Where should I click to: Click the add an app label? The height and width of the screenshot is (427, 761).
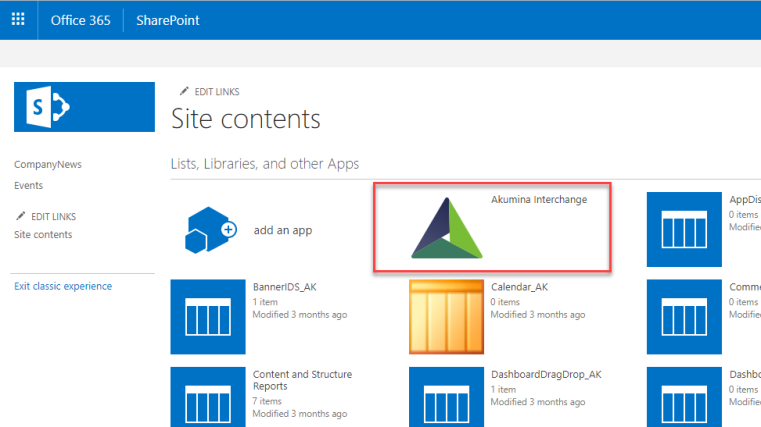(283, 230)
